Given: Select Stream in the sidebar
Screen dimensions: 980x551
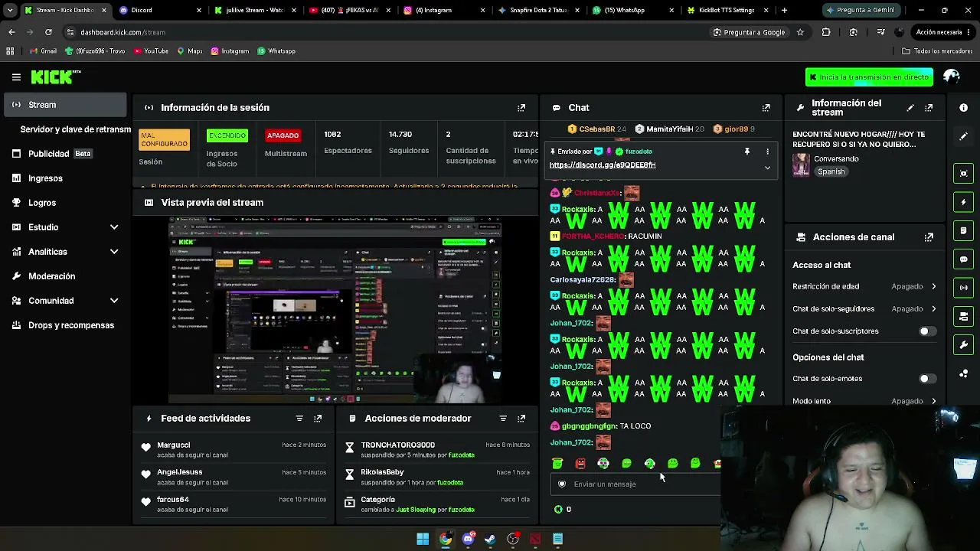Looking at the screenshot, I should (66, 105).
